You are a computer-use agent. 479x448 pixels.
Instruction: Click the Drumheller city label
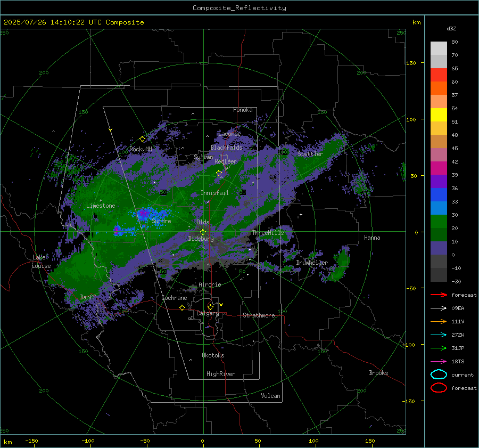(312, 263)
